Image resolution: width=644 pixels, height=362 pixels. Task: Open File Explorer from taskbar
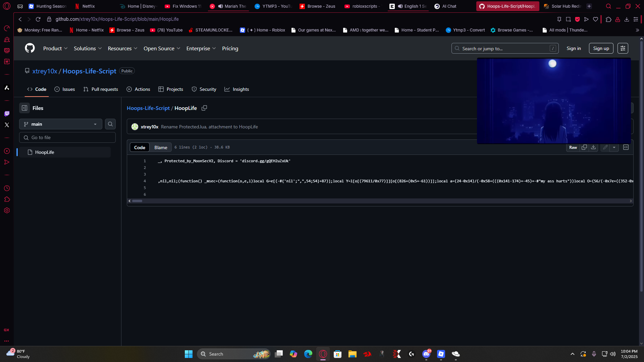[x=352, y=354]
